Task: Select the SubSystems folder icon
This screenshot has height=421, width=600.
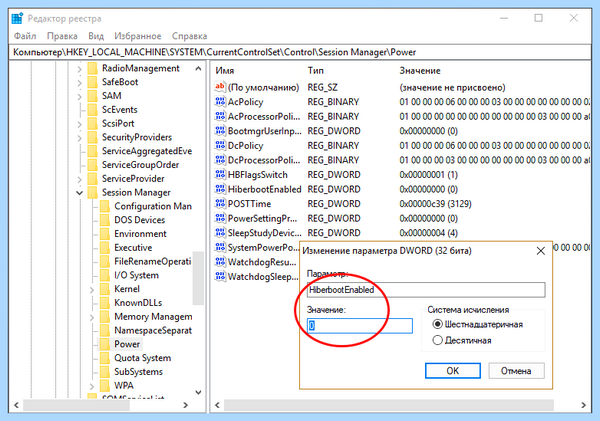Action: click(105, 372)
